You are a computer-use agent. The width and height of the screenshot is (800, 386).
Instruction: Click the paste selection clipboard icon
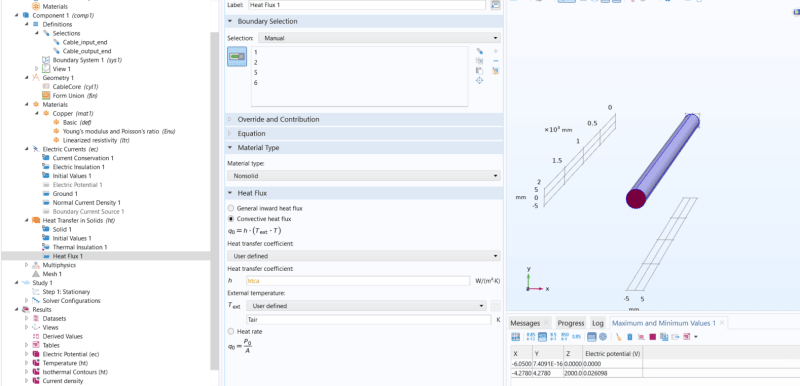[x=479, y=71]
